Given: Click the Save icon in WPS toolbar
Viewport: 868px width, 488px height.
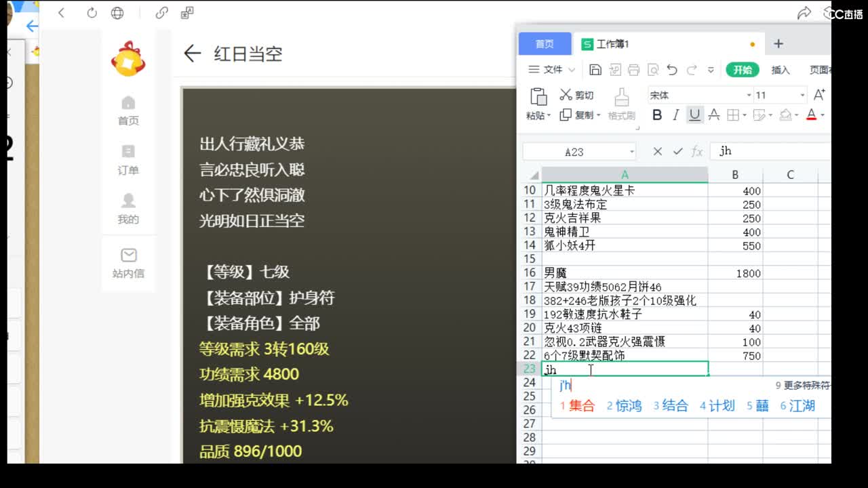Looking at the screenshot, I should click(x=595, y=69).
